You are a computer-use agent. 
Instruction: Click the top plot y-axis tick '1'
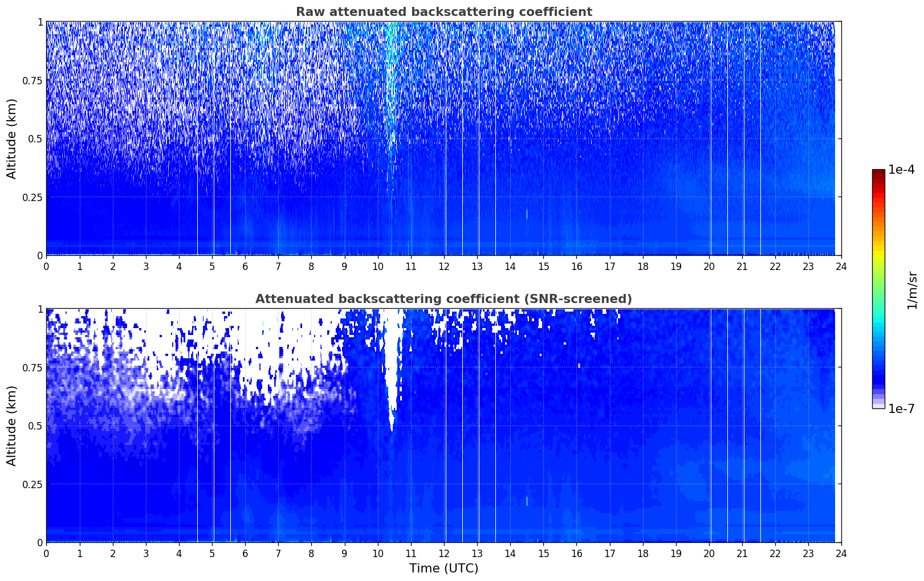click(40, 22)
